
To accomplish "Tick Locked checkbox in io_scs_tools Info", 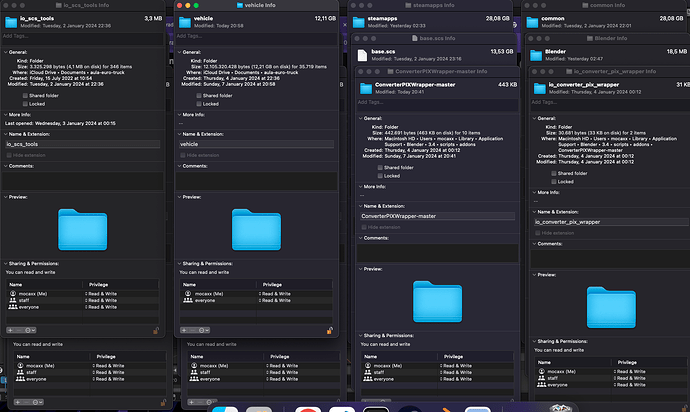I will click(x=25, y=104).
